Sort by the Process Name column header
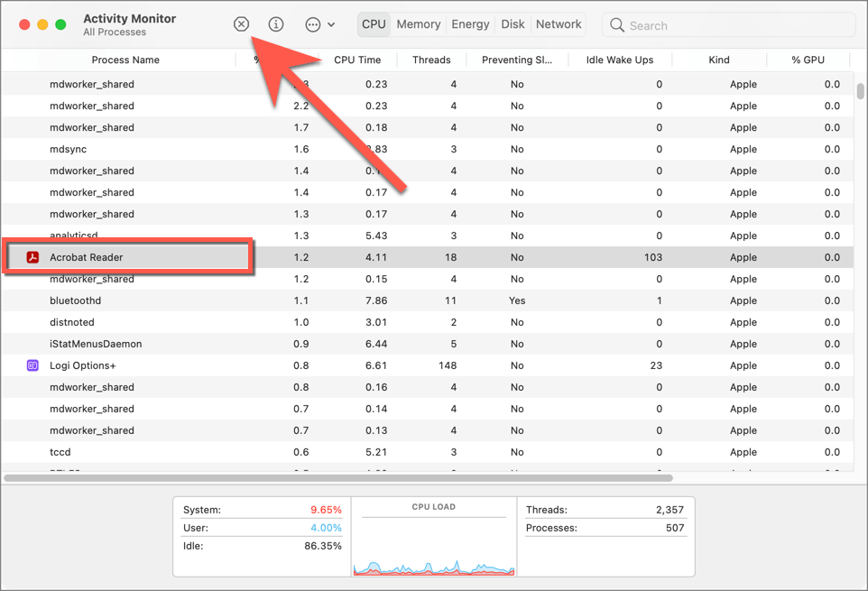The height and width of the screenshot is (591, 868). point(125,60)
